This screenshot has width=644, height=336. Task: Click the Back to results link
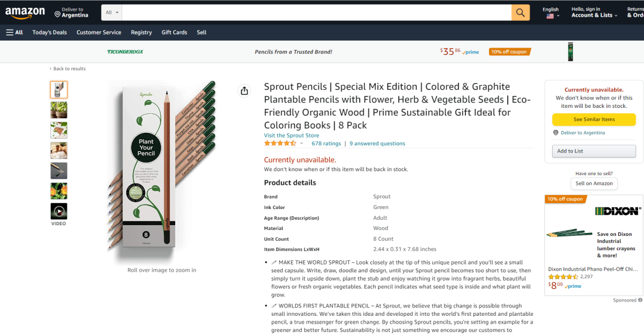click(x=69, y=69)
